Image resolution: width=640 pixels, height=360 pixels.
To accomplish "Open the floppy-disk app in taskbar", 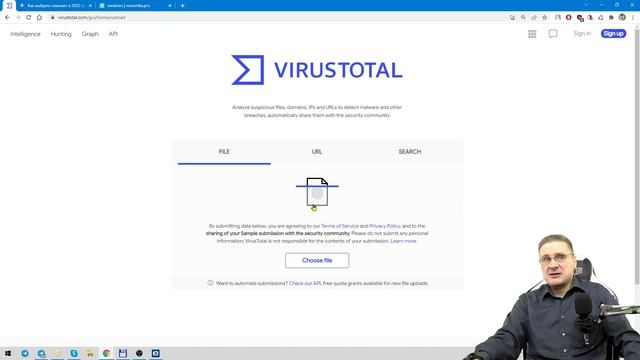I will [123, 353].
